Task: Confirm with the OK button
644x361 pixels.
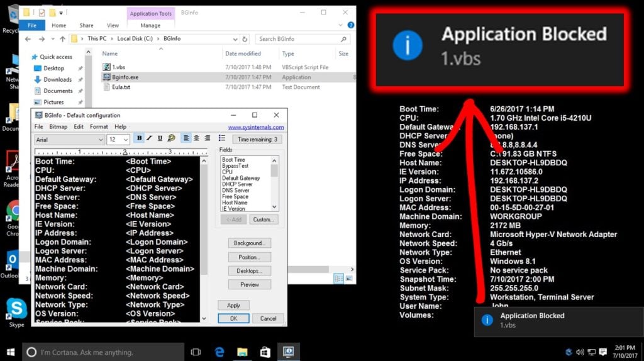Action: (233, 318)
